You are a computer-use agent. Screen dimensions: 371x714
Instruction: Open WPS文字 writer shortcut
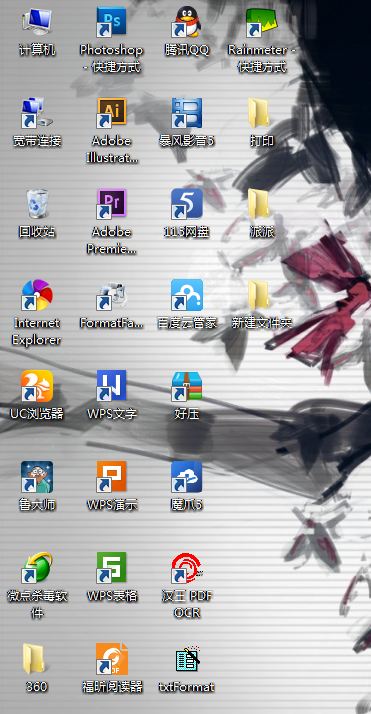tap(112, 386)
